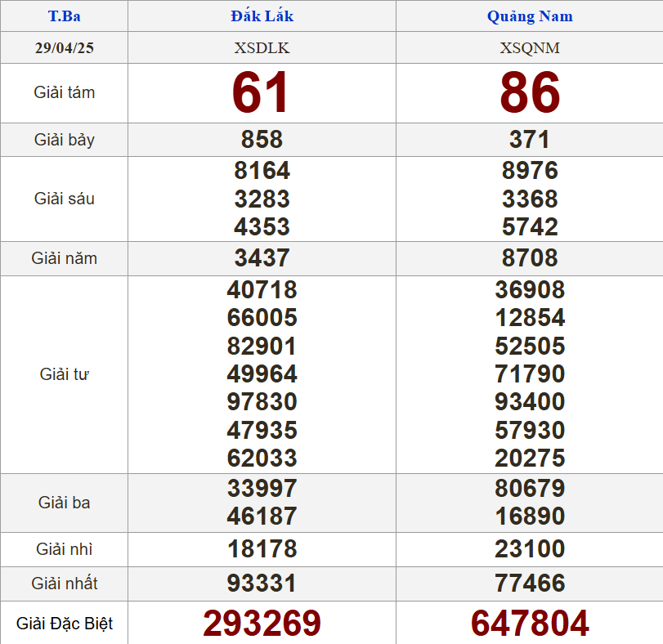Click the Giải năm row label

coord(65,258)
